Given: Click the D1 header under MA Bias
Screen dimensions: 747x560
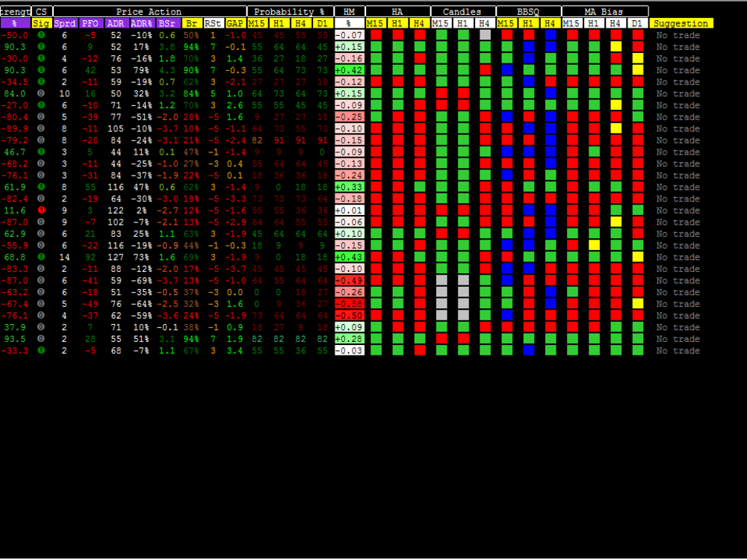Looking at the screenshot, I should tap(637, 23).
